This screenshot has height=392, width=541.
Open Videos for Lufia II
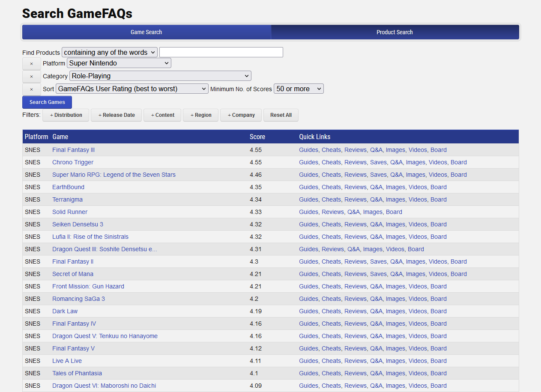pos(418,237)
